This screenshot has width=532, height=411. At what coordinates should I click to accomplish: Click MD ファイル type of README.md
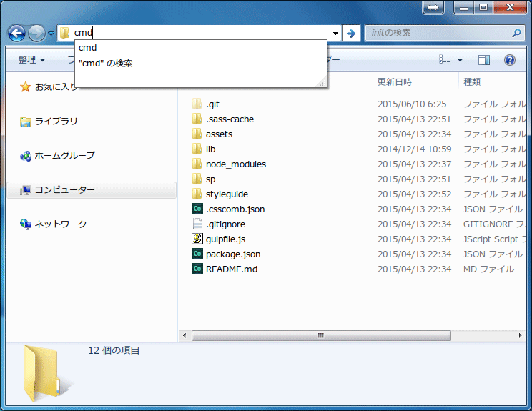488,269
